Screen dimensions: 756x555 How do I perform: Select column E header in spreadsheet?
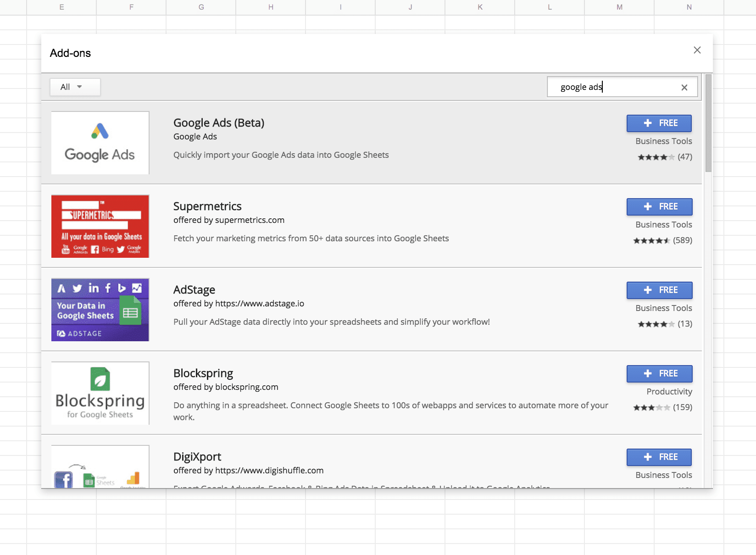point(61,7)
